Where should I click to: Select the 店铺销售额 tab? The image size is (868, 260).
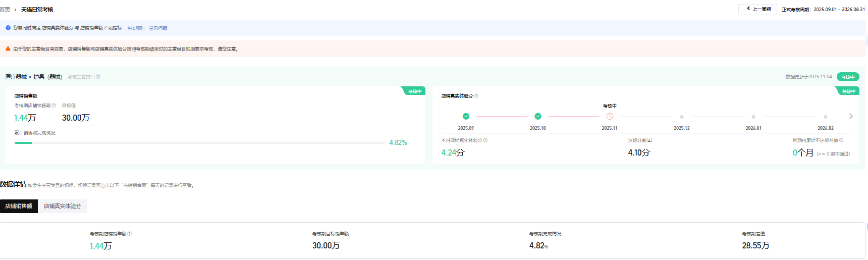click(x=19, y=206)
